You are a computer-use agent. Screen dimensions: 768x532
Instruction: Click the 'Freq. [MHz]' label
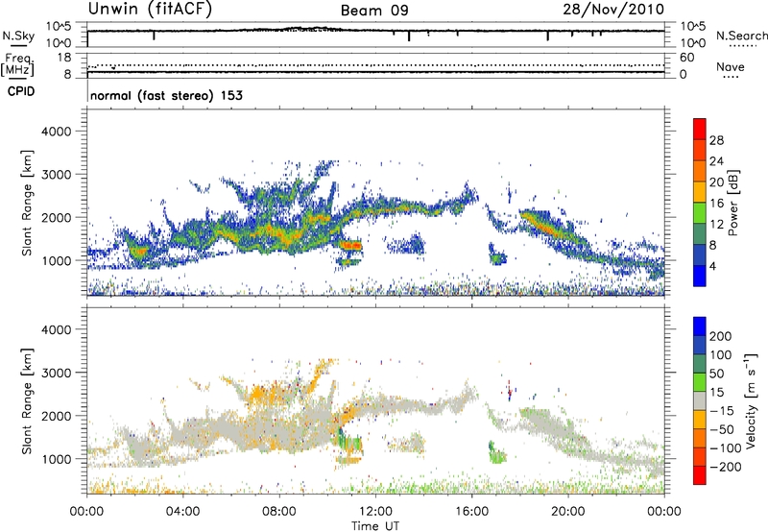[17, 64]
